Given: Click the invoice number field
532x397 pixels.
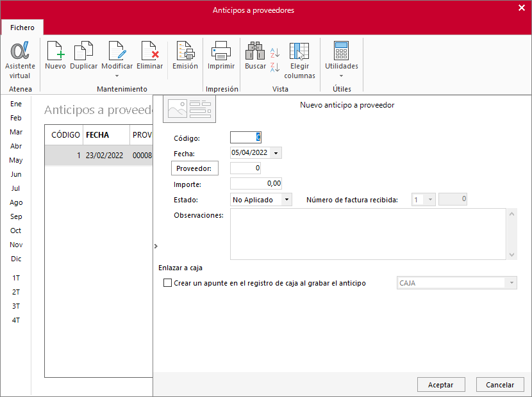Looking at the screenshot, I should pyautogui.click(x=453, y=199).
